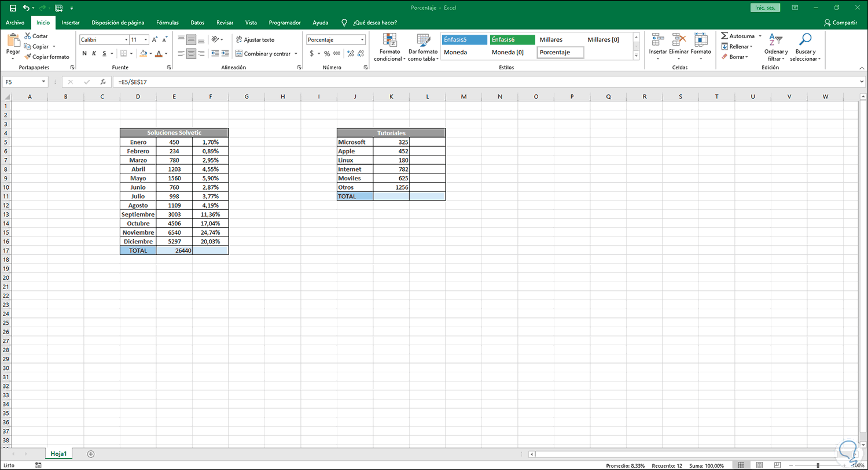Viewport: 868px width, 470px height.
Task: Open Buscar y seleccionar
Action: [805, 47]
